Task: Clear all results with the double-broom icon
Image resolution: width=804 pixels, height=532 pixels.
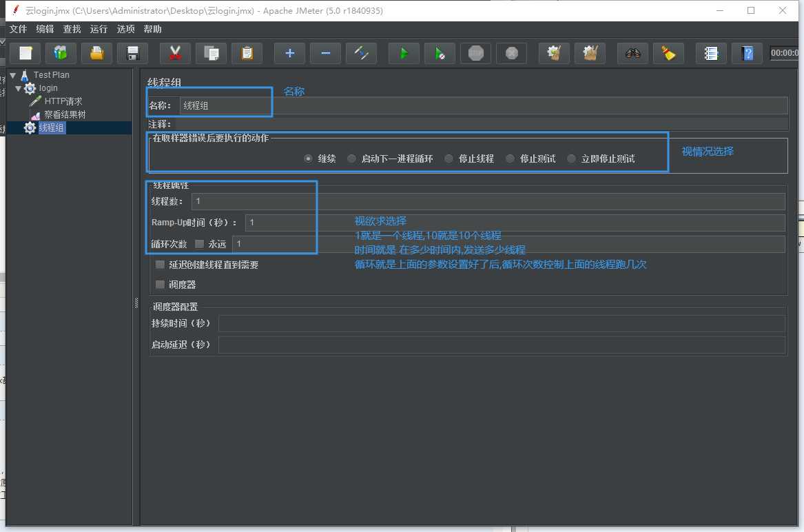Action: tap(590, 53)
